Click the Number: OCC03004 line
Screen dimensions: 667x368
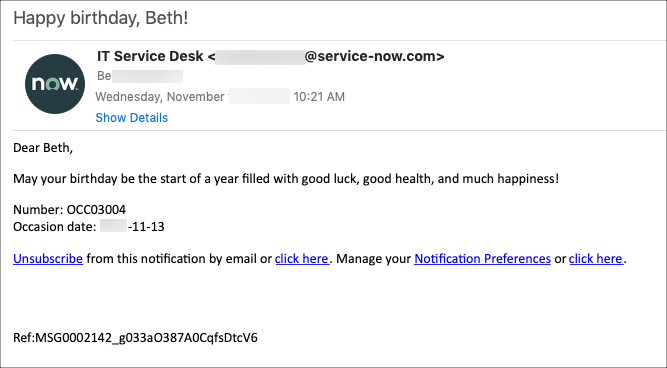69,210
